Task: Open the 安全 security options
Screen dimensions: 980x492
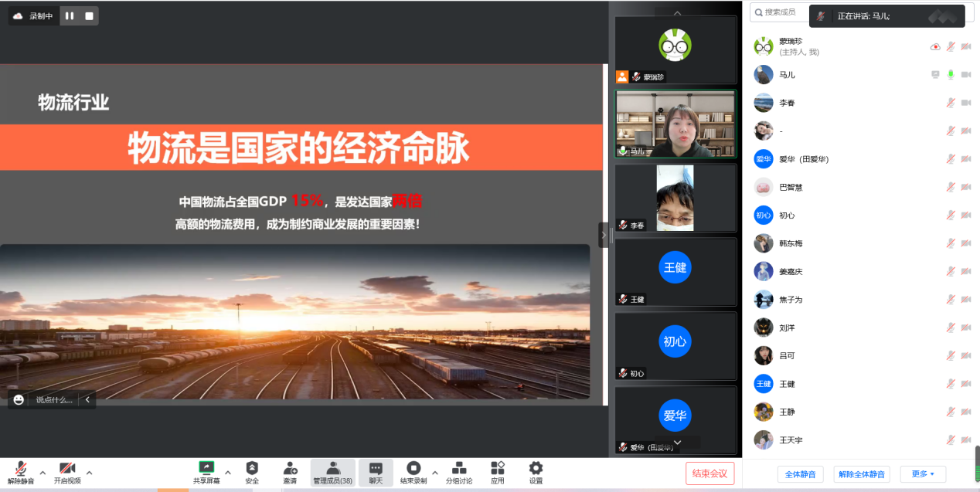Action: pyautogui.click(x=252, y=472)
